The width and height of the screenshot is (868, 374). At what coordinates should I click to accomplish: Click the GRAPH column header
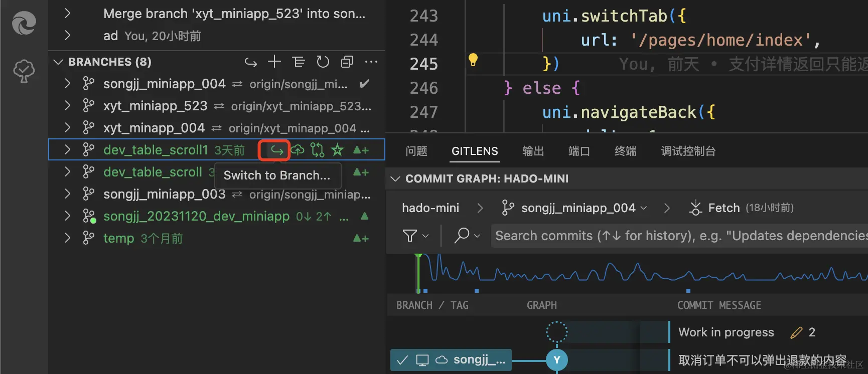(541, 305)
